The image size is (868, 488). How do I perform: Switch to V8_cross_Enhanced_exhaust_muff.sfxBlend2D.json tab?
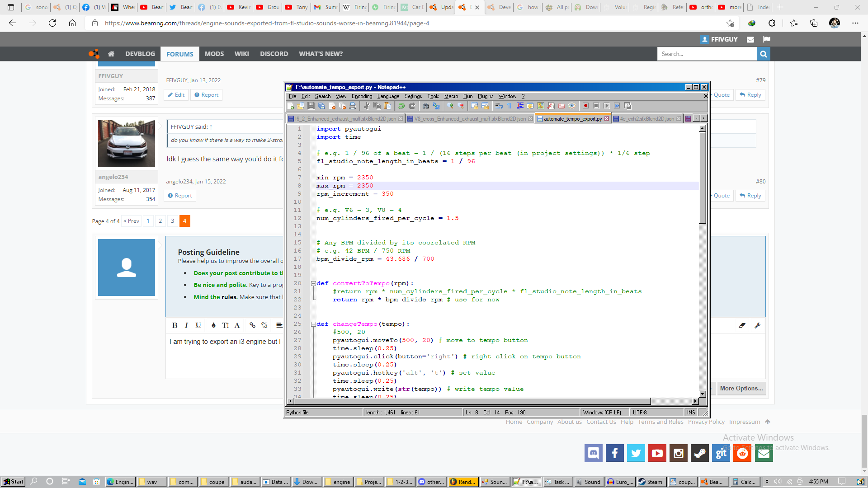pos(470,119)
